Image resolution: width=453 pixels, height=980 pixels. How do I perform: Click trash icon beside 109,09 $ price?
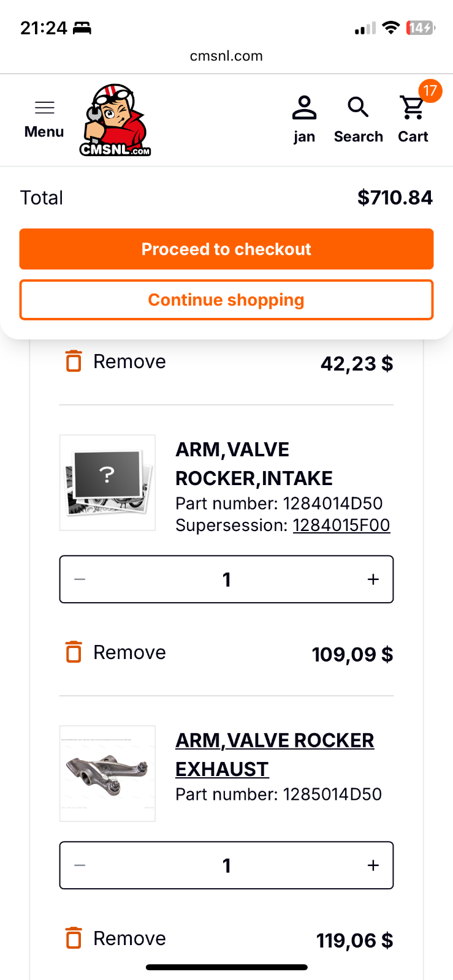coord(74,652)
